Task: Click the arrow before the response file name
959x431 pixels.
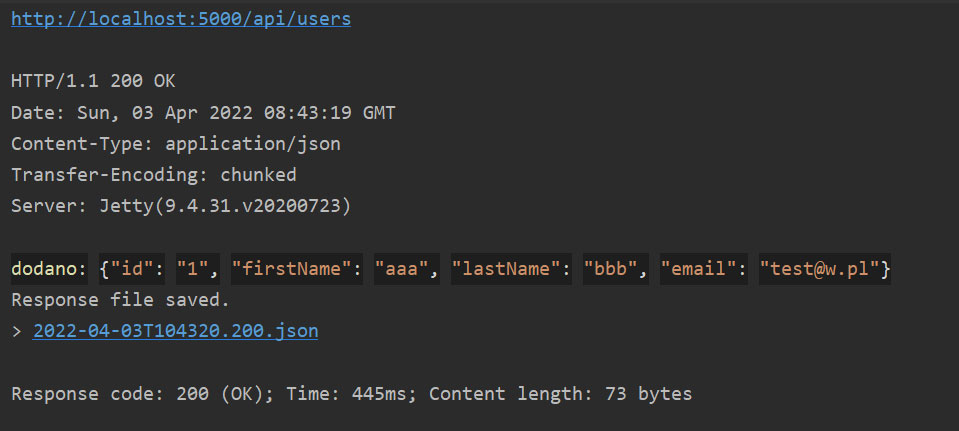Action: (x=17, y=330)
